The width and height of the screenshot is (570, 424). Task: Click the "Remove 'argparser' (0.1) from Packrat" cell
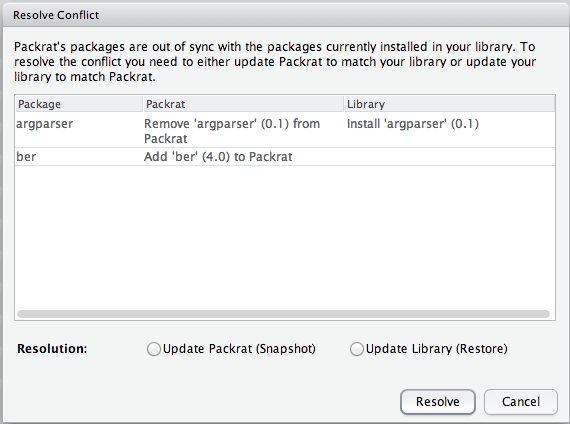tap(232, 131)
